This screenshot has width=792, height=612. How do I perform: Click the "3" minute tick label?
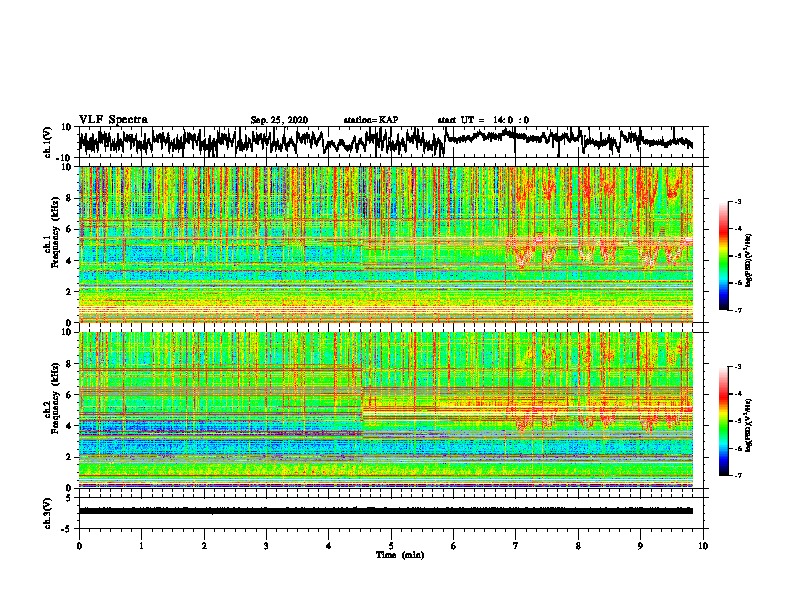(266, 546)
